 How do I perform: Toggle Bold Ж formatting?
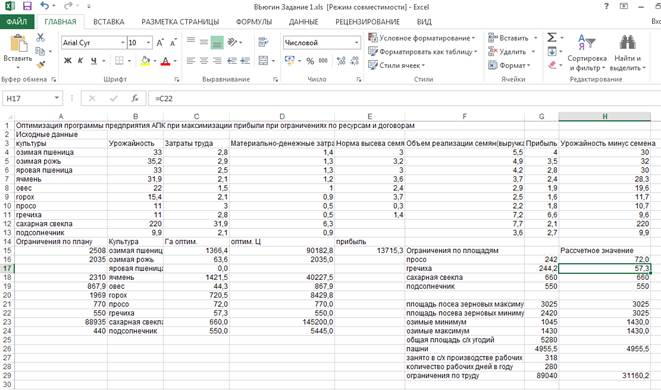(x=67, y=61)
